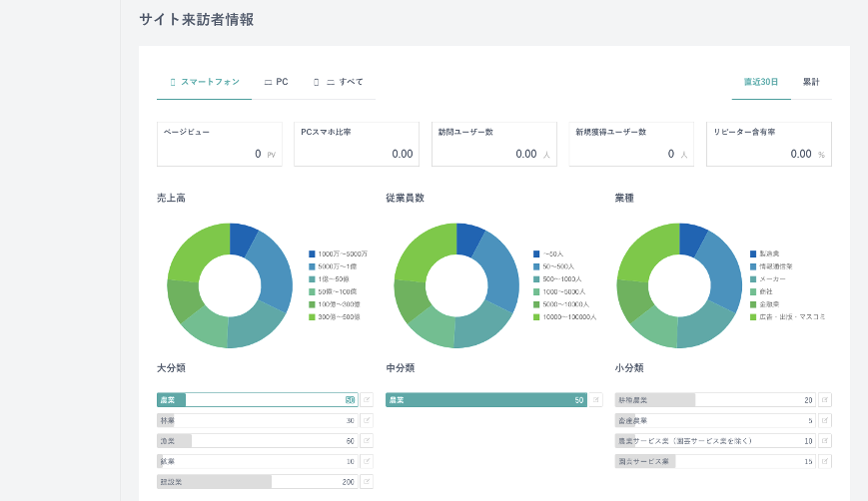The width and height of the screenshot is (868, 501).
Task: Switch to the すべて tab
Action: 339,82
